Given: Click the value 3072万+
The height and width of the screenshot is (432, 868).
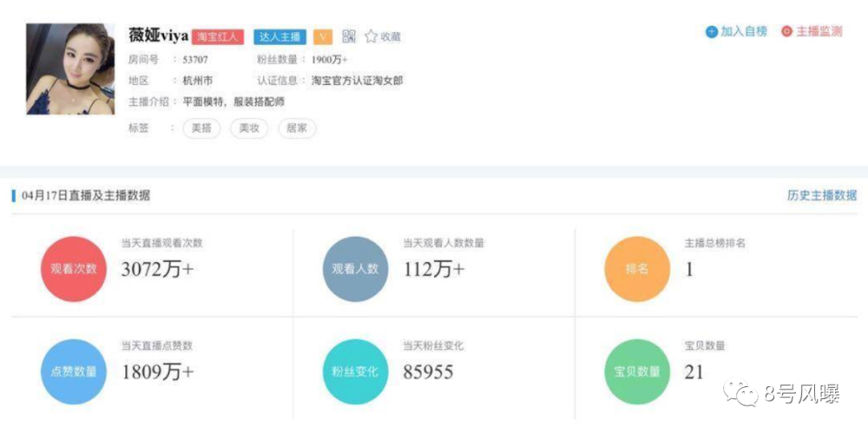Looking at the screenshot, I should pyautogui.click(x=158, y=269).
